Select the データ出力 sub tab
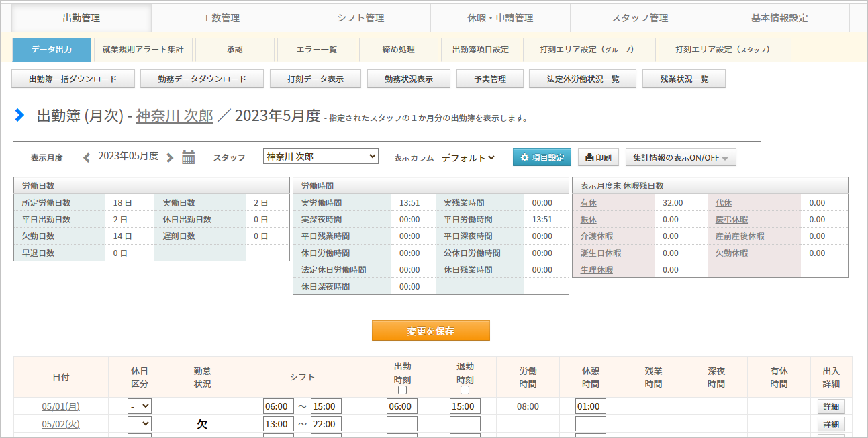 coord(51,50)
